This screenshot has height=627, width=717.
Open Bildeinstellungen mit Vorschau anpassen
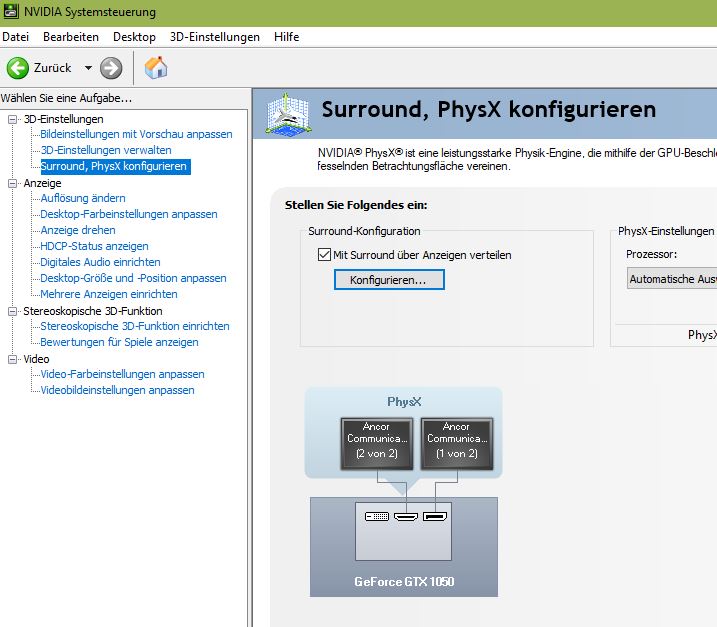[136, 134]
